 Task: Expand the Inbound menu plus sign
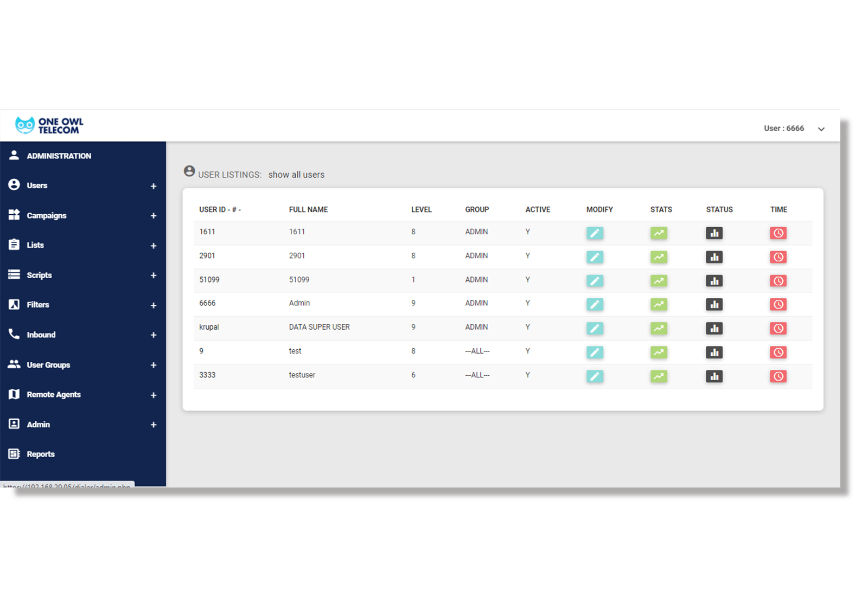pos(154,335)
